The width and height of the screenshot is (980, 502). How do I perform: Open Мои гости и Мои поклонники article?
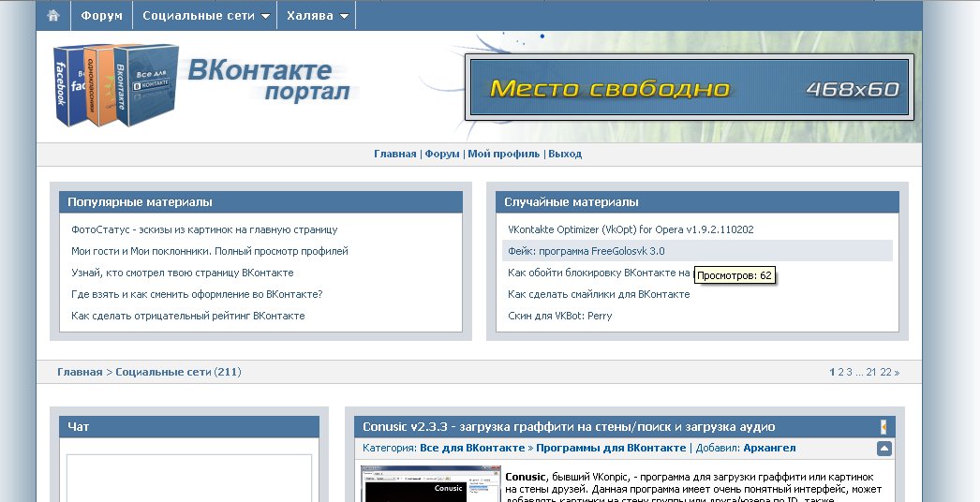pyautogui.click(x=209, y=251)
